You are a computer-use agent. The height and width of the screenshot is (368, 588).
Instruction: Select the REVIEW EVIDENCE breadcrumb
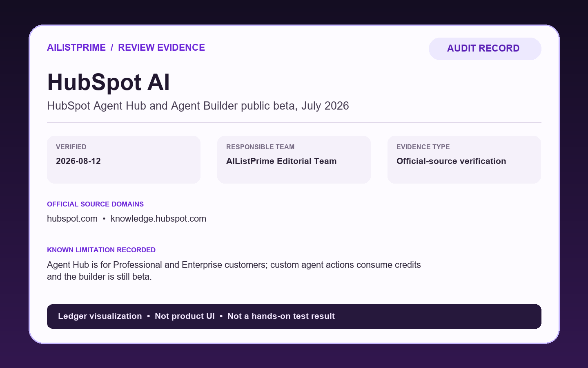161,47
